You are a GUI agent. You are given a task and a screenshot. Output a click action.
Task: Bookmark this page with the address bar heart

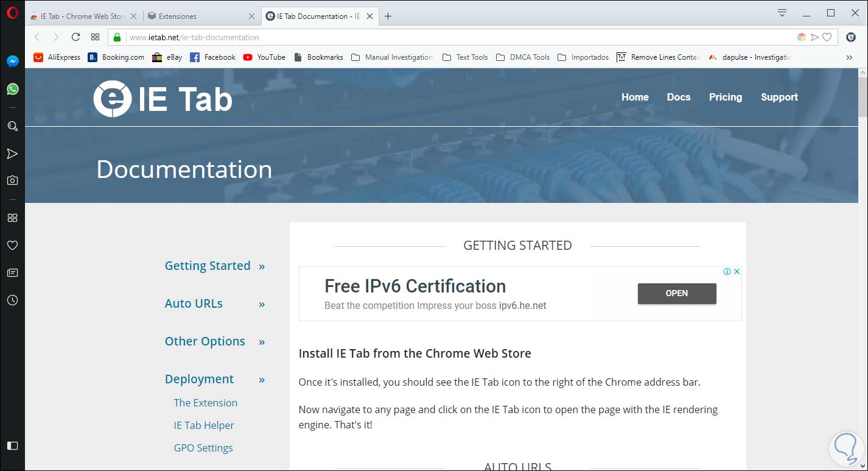(827, 37)
